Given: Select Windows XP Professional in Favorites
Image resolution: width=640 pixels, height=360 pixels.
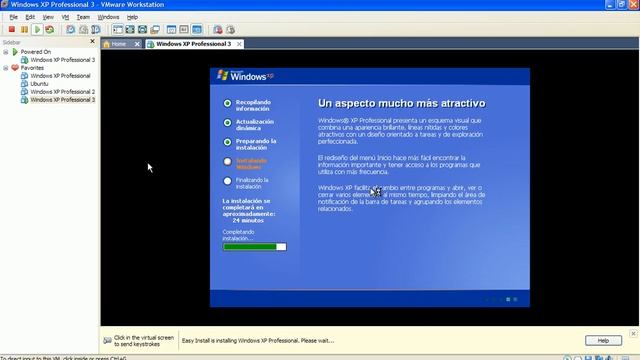Looking at the screenshot, I should [60, 76].
